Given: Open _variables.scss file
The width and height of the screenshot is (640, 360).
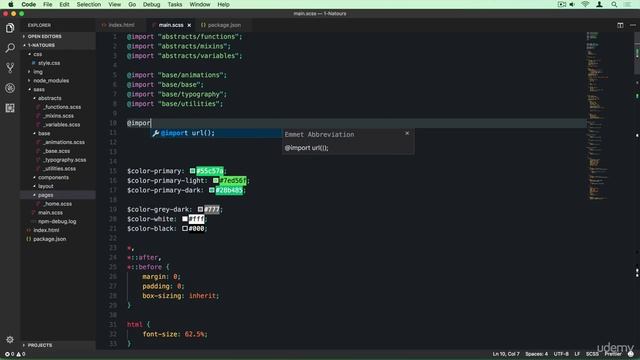Looking at the screenshot, I should click(61, 125).
